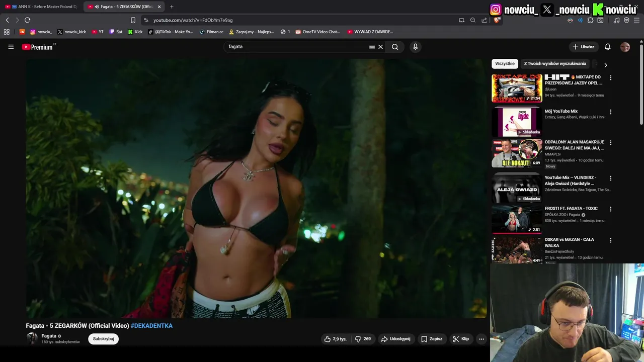Select Z Twoich wyników wyszukiwania chip
644x362 pixels.
(x=555, y=64)
